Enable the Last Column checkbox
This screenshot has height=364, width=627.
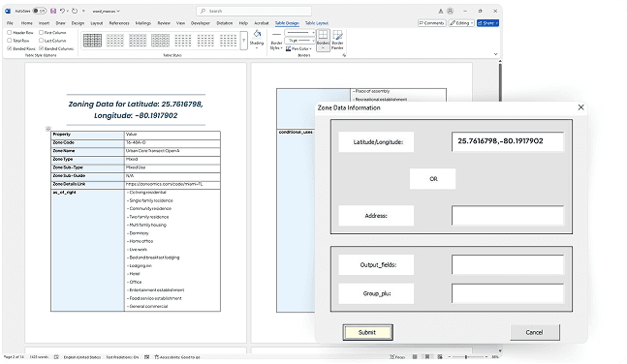click(41, 41)
